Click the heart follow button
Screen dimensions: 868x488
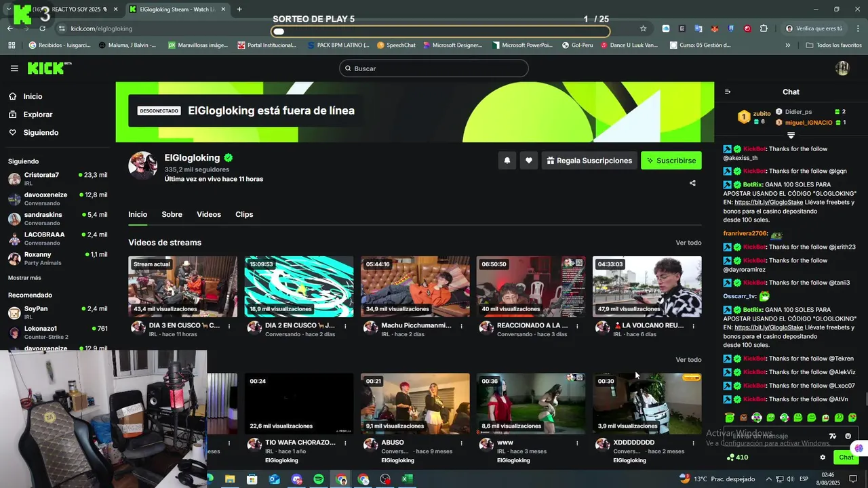pyautogui.click(x=529, y=161)
